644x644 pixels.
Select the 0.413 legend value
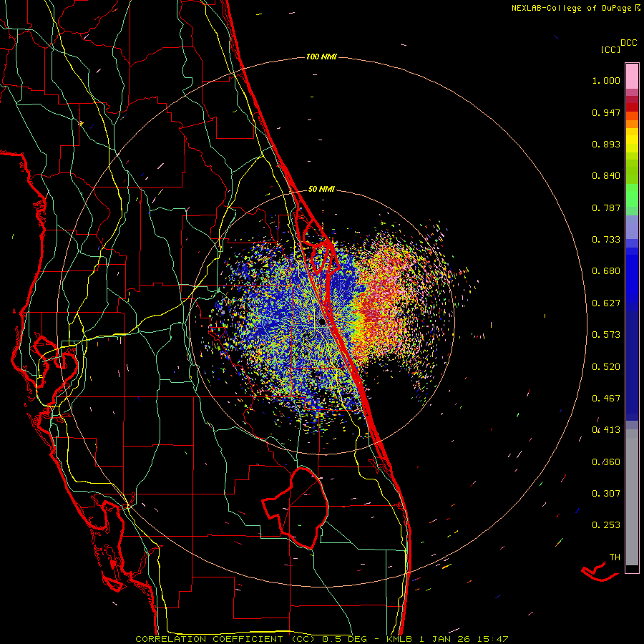[606, 430]
